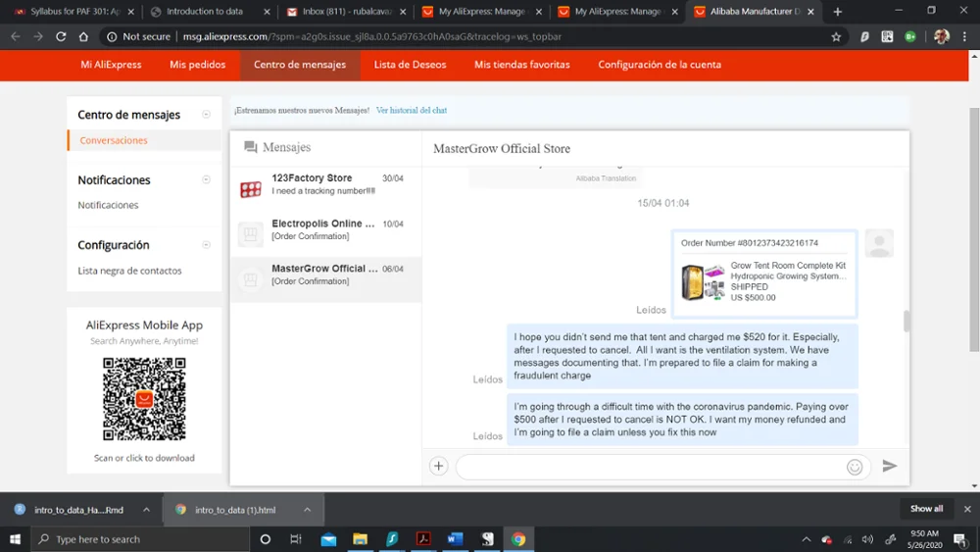Screen dimensions: 980x552
Task: Send the message with the arrow icon
Action: 890,466
